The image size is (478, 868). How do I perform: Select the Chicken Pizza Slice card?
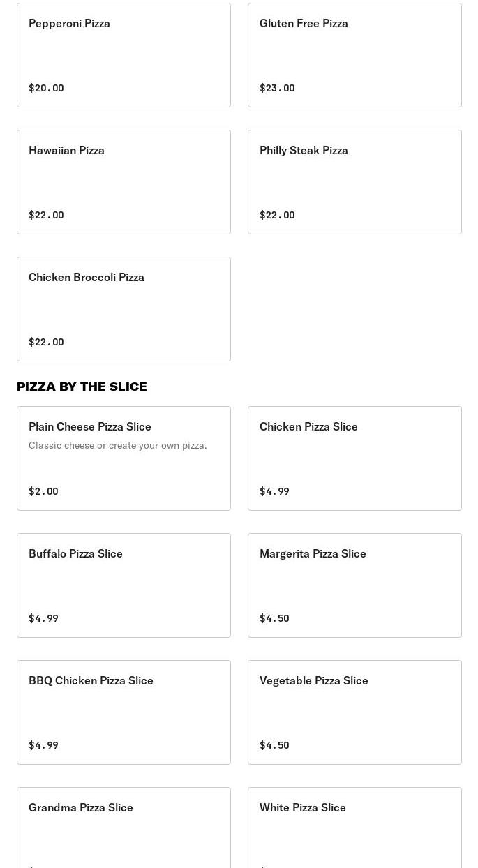tap(354, 458)
